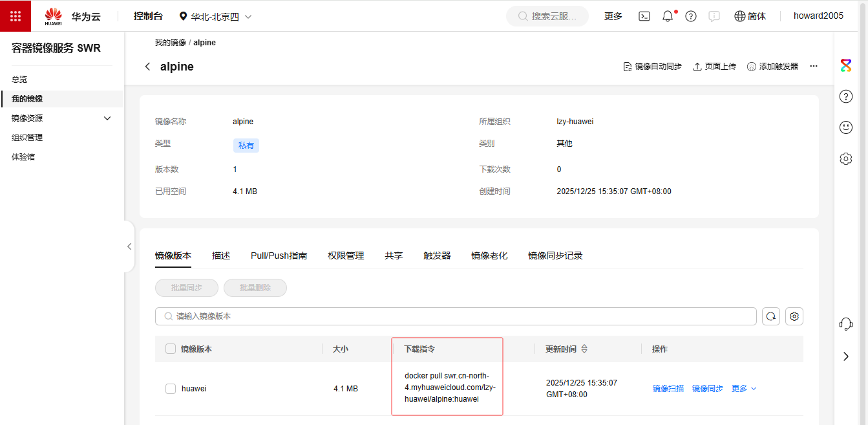Go back using the arrow beside alpine
The width and height of the screenshot is (868, 425).
[x=147, y=67]
